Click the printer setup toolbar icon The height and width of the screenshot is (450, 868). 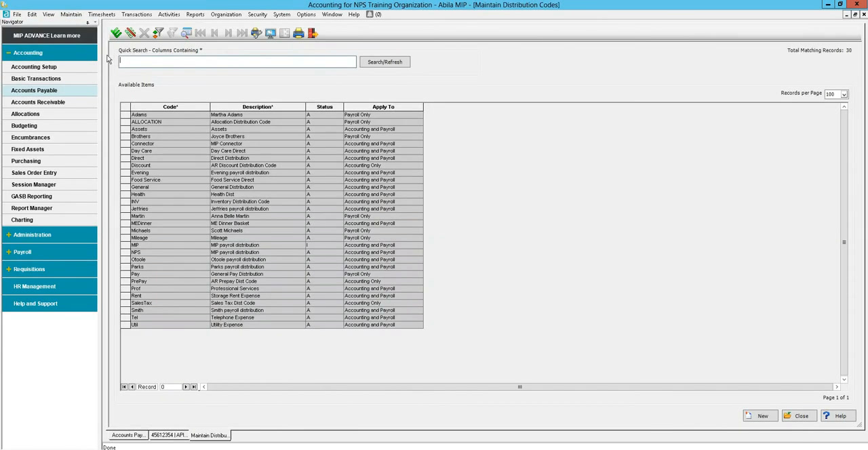(x=256, y=33)
